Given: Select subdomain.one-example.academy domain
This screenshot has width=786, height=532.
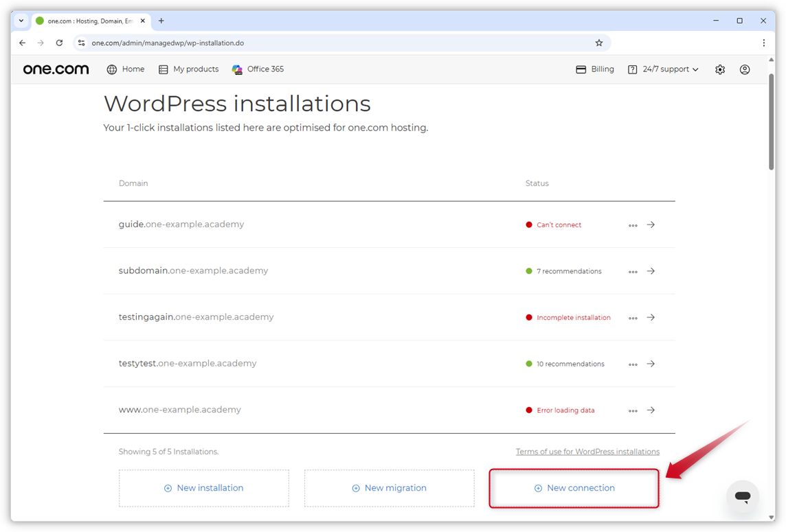Looking at the screenshot, I should point(194,270).
